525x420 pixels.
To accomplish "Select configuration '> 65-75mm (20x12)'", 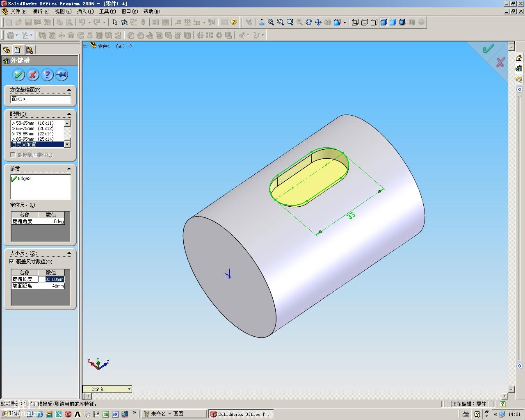I will tap(37, 128).
